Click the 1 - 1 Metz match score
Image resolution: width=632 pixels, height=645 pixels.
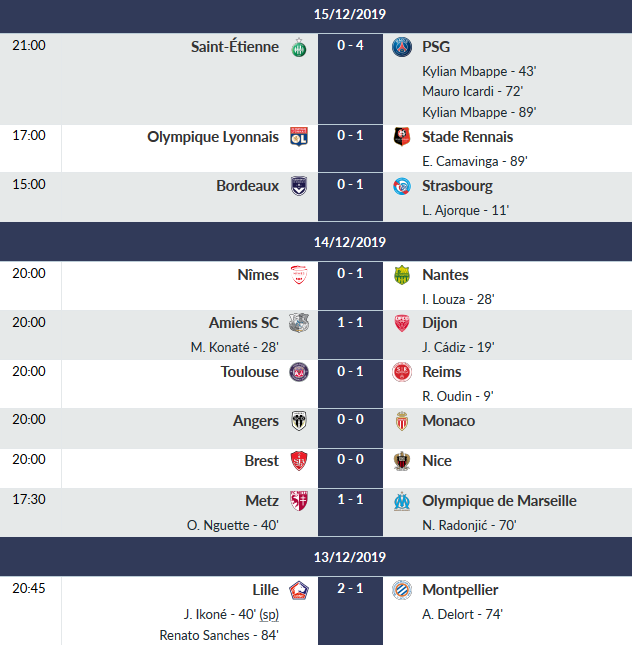[x=350, y=501]
